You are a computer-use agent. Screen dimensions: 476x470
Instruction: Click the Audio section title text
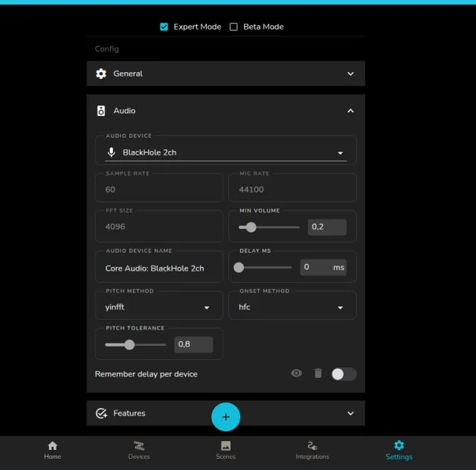point(124,111)
